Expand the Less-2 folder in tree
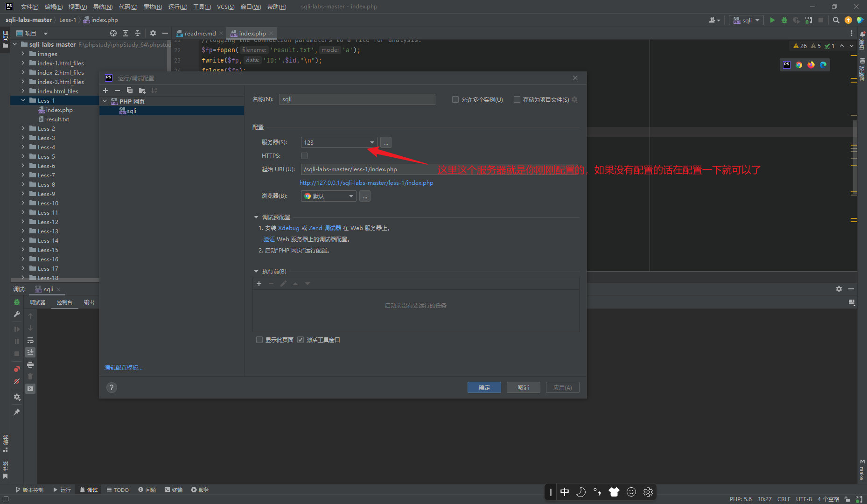The height and width of the screenshot is (504, 867). [x=23, y=128]
